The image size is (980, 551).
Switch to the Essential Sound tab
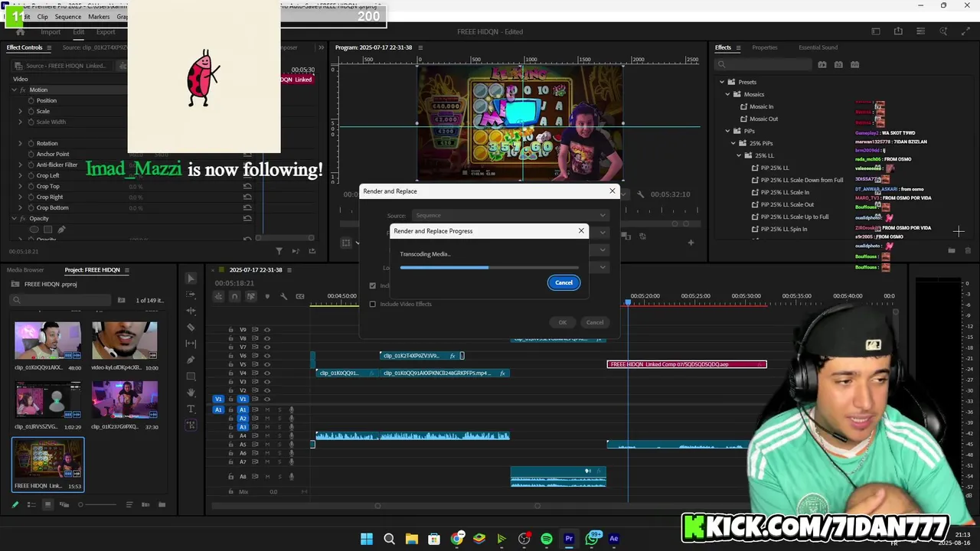(x=818, y=47)
